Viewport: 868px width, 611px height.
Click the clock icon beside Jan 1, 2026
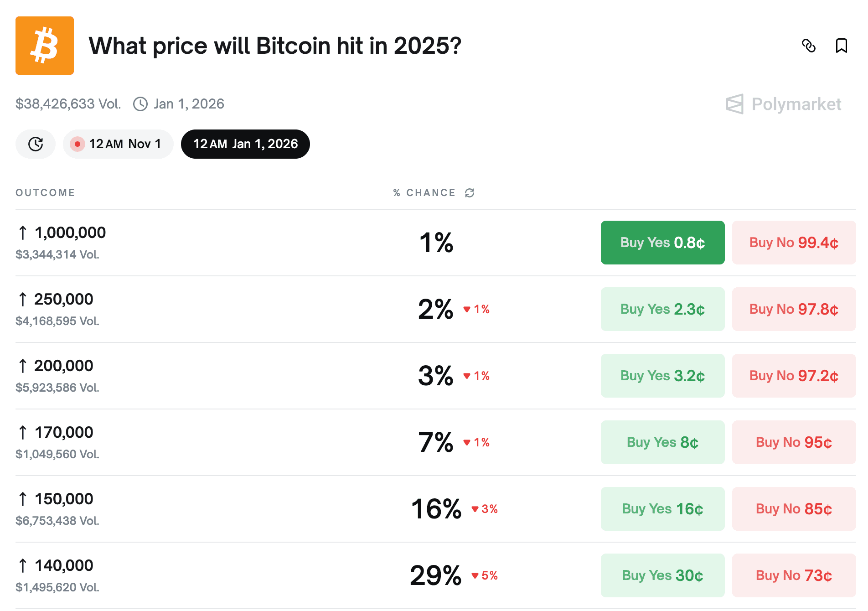pos(140,104)
